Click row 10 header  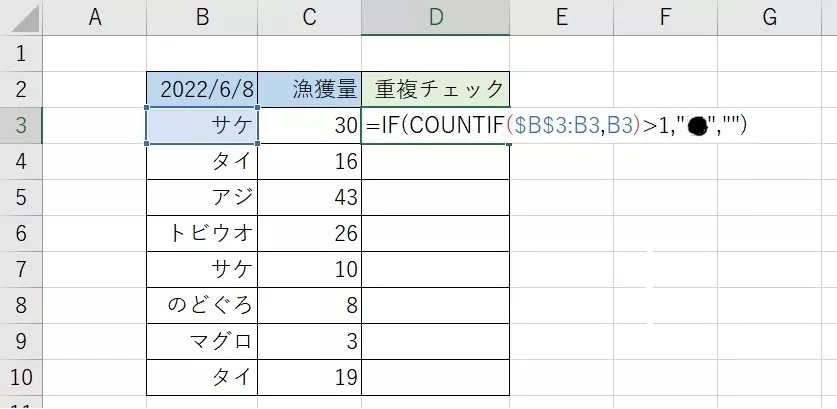pos(21,378)
